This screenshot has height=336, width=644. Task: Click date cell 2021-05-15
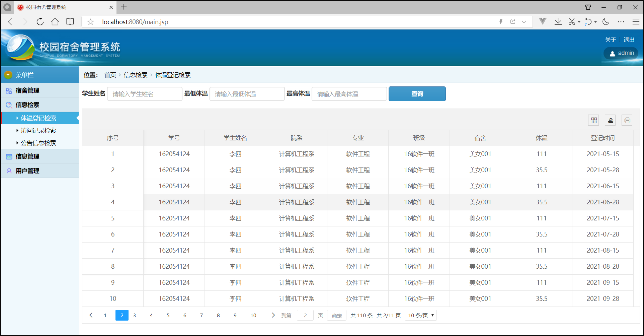coord(603,154)
